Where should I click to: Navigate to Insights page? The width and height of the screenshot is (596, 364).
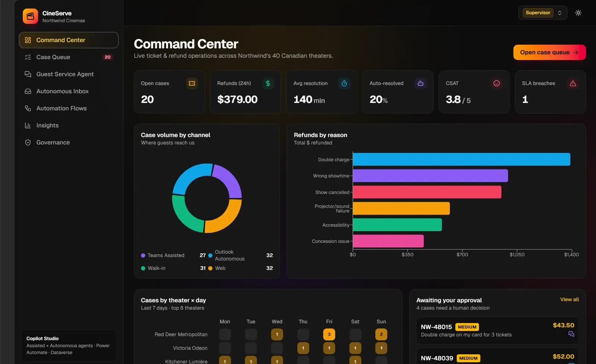[69, 125]
